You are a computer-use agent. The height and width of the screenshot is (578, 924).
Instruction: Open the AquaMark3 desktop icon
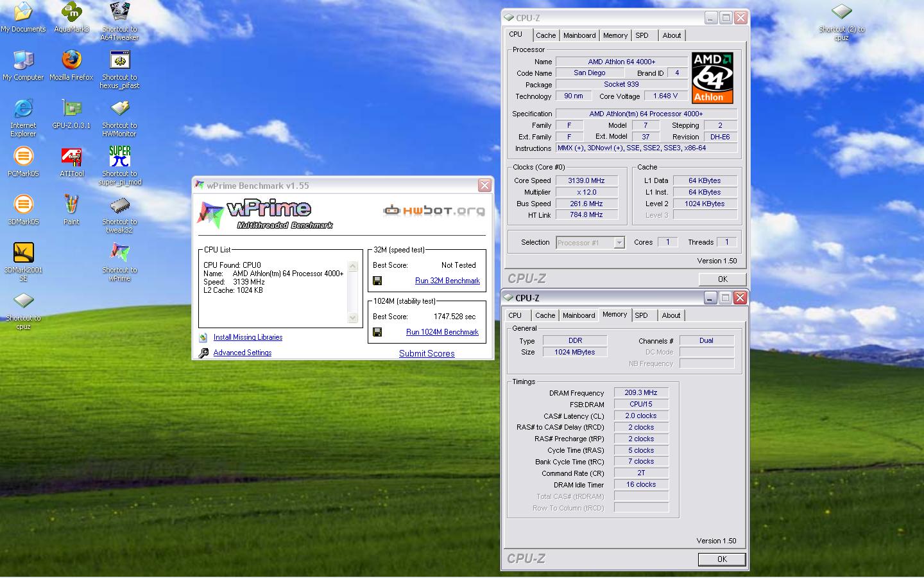pyautogui.click(x=71, y=12)
